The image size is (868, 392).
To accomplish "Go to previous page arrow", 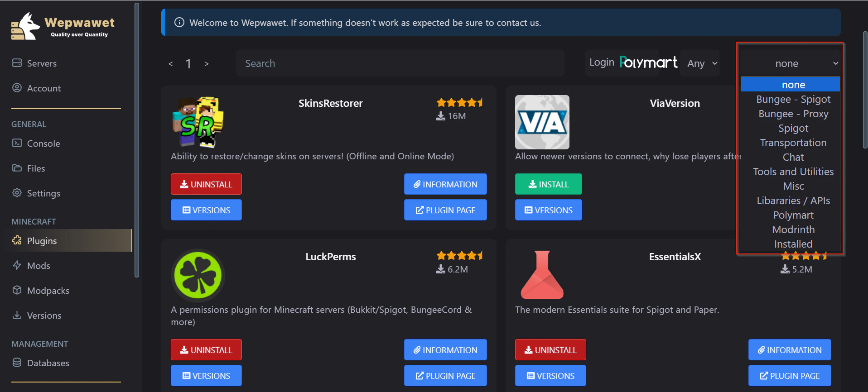I will click(170, 64).
